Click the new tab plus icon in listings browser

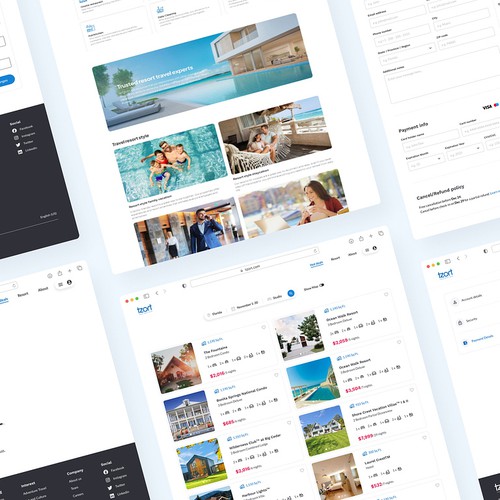click(371, 236)
